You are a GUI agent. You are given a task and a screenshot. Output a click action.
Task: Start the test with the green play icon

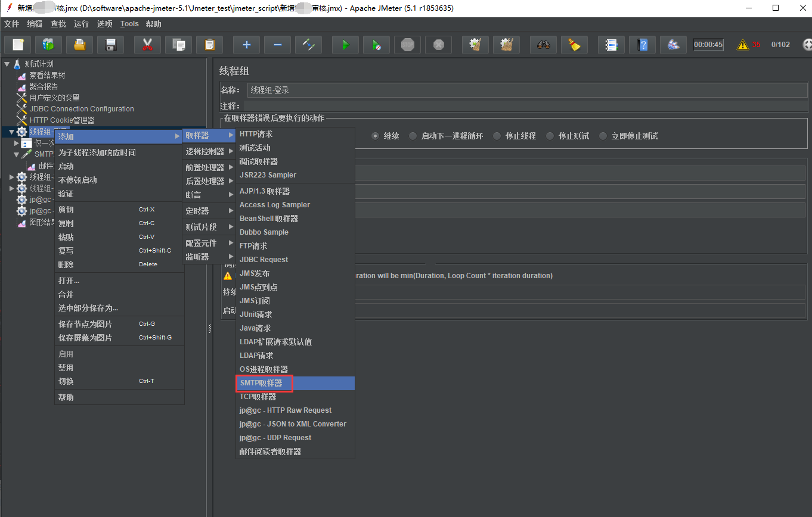point(345,45)
